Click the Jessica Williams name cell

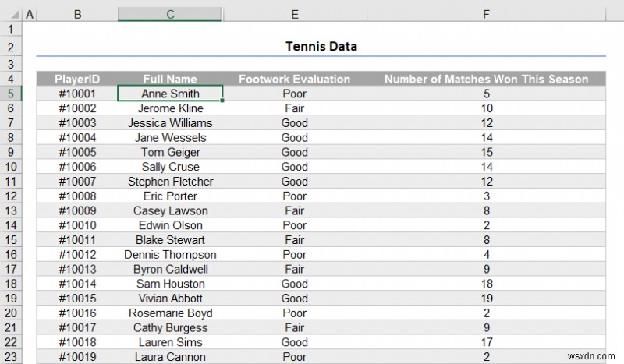point(170,123)
